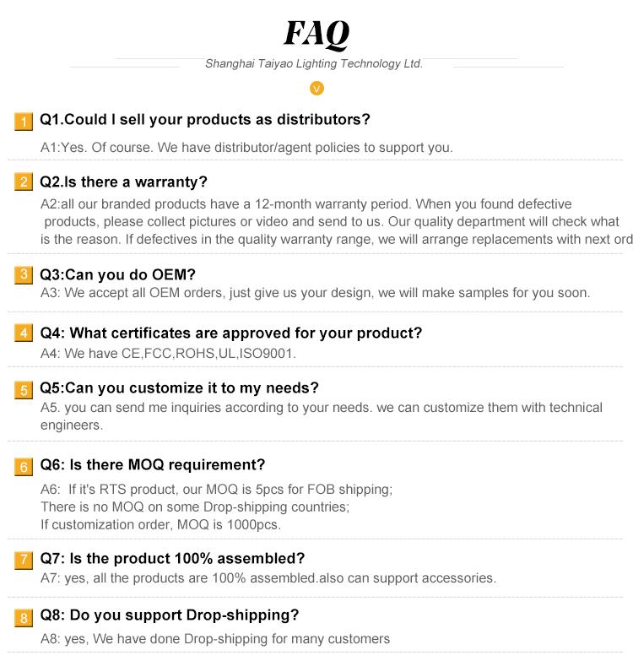The image size is (633, 672).
Task: Click 'Is the product 100% assembled?' heading
Action: click(x=172, y=559)
